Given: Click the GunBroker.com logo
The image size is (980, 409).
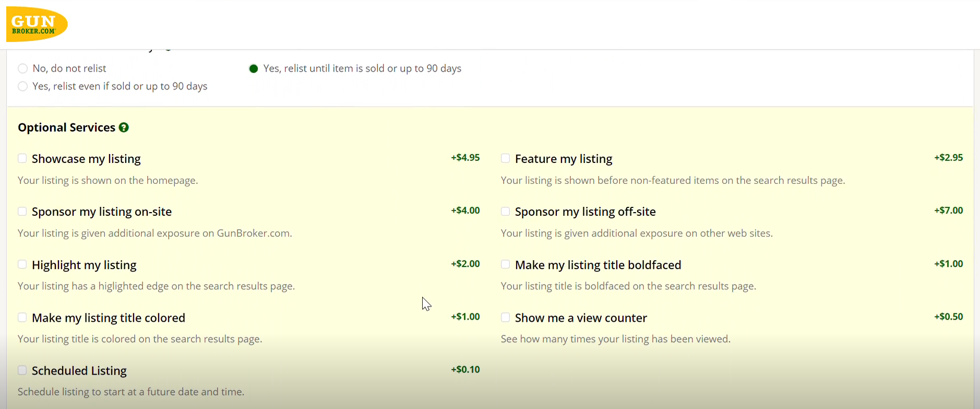Looking at the screenshot, I should [x=37, y=23].
